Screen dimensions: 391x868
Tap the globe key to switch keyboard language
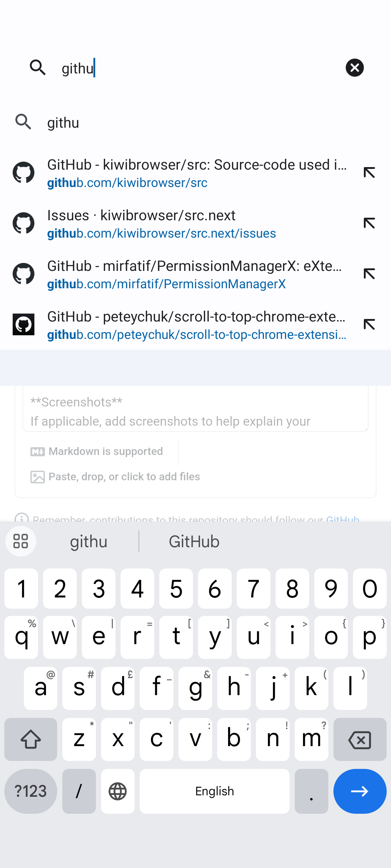coord(117,791)
